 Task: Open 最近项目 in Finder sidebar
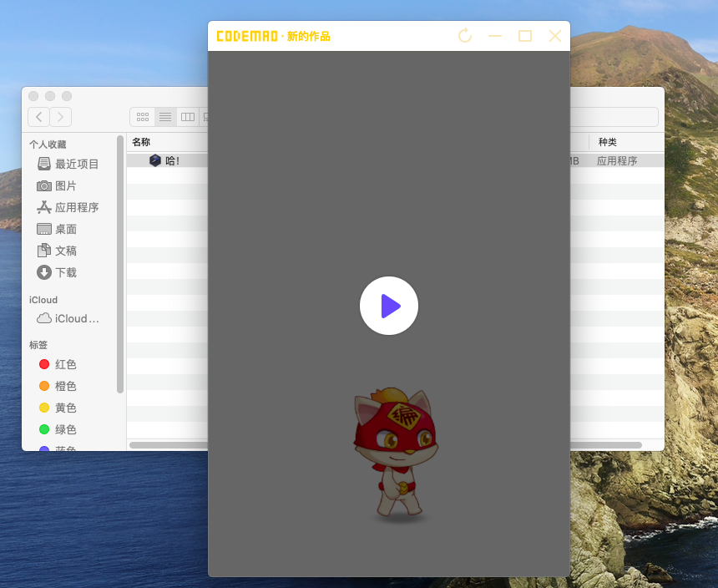pyautogui.click(x=68, y=164)
